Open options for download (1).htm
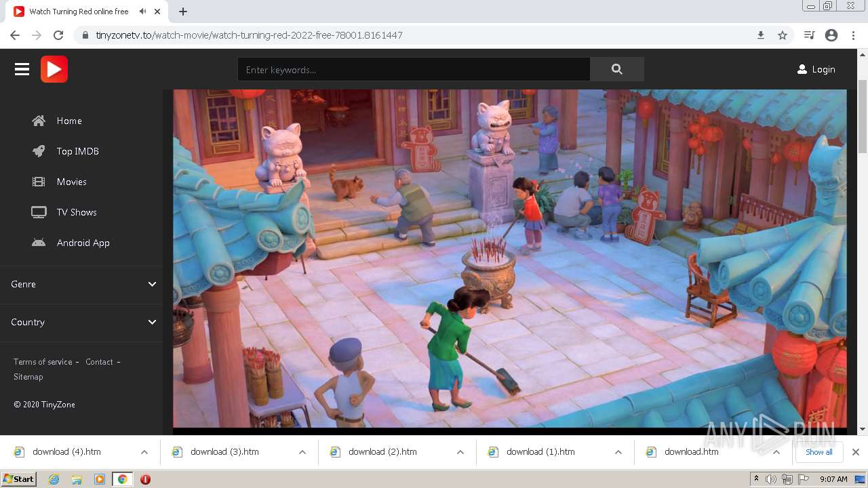The height and width of the screenshot is (488, 868). tap(618, 452)
